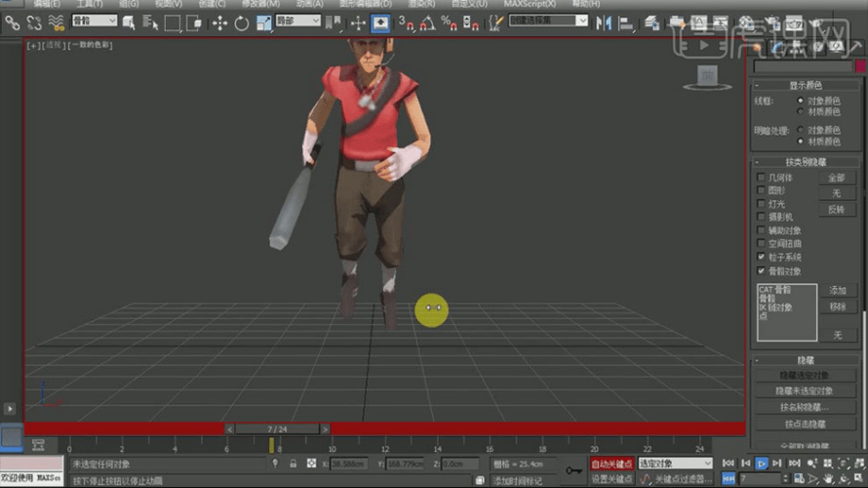Open mini curve editor icon left of timeline
This screenshot has height=488, width=868.
click(x=38, y=444)
